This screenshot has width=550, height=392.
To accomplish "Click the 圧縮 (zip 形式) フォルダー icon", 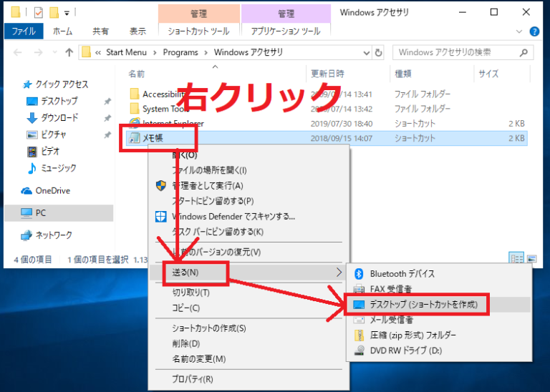I will (x=360, y=335).
